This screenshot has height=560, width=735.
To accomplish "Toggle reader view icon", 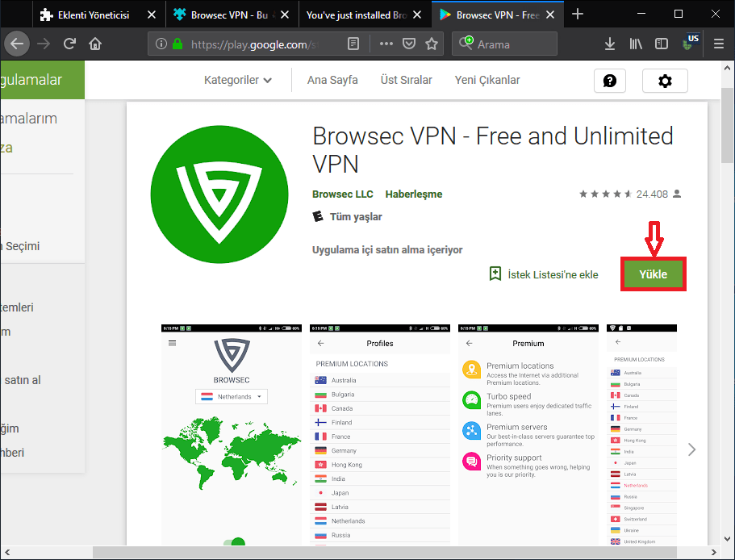I will tap(353, 44).
